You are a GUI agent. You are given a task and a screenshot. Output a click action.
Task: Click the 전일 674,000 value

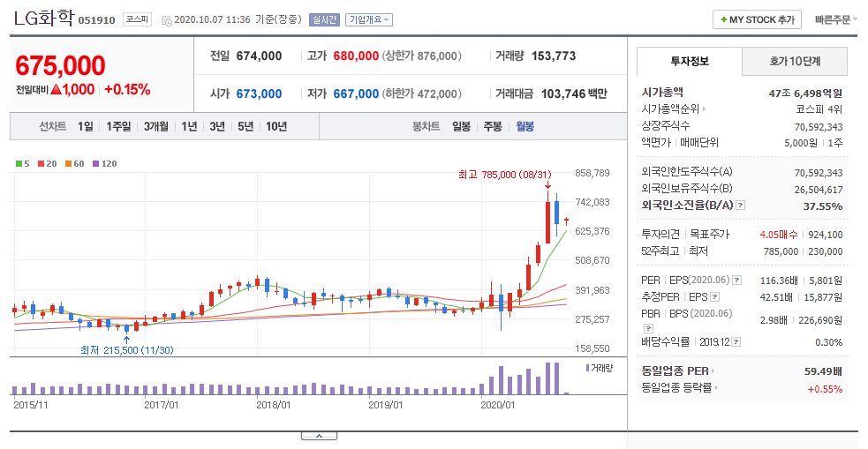click(x=259, y=56)
